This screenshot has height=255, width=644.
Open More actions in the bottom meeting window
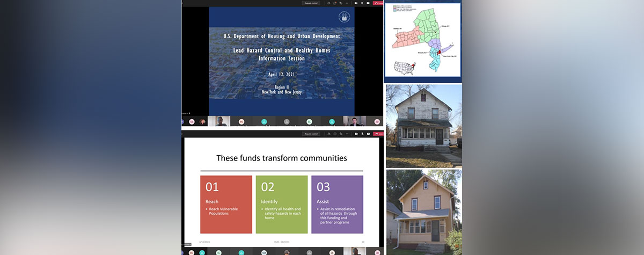coord(347,134)
